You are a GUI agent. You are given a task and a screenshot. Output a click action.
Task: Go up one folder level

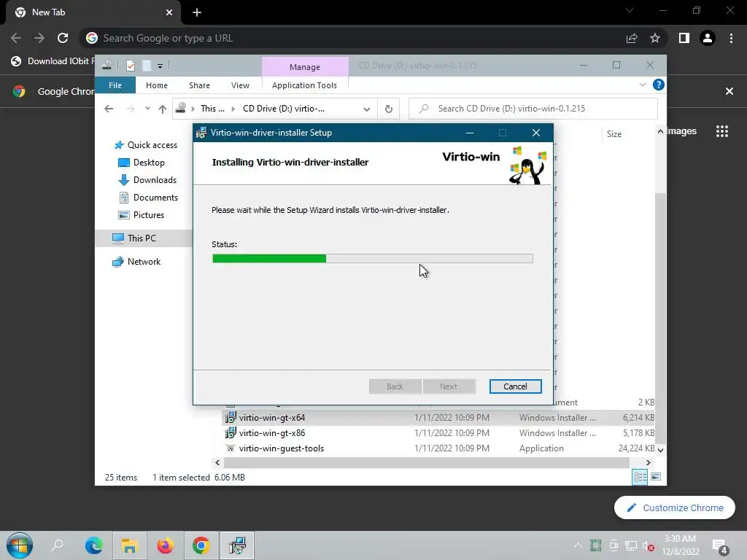163,109
